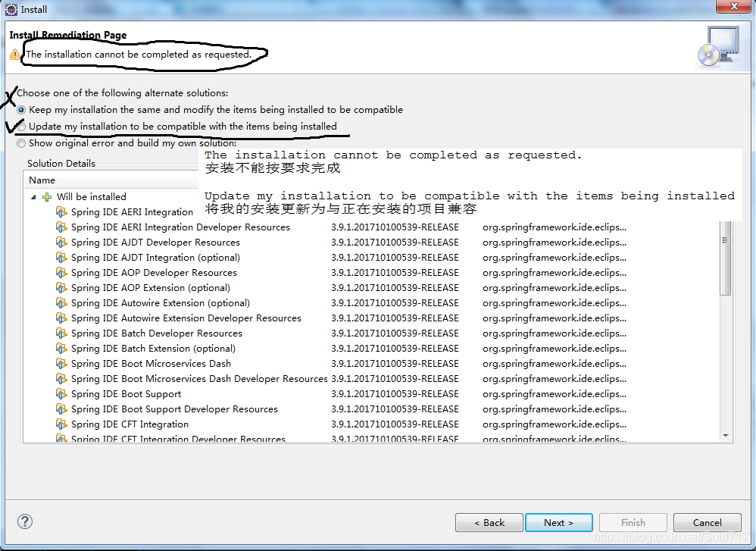The image size is (756, 551).
Task: Click icon beside Spring IDE Autowire Extension (optional)
Action: pyautogui.click(x=61, y=303)
